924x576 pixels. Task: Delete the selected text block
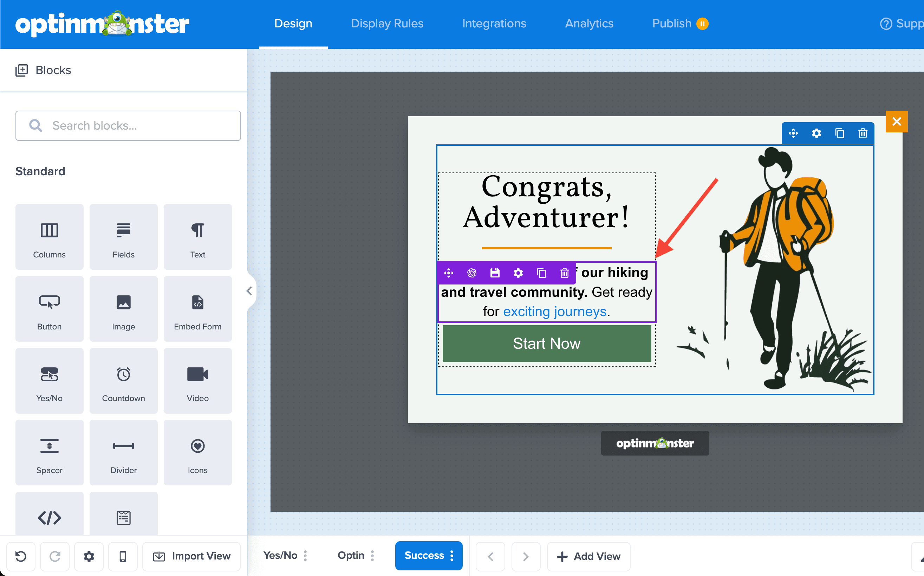564,273
